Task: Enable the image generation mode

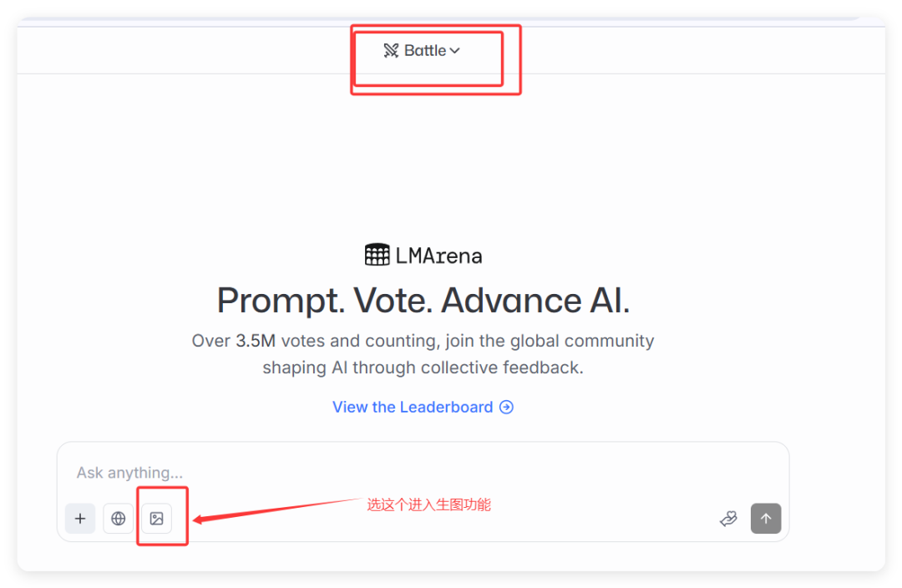Action: point(156,519)
